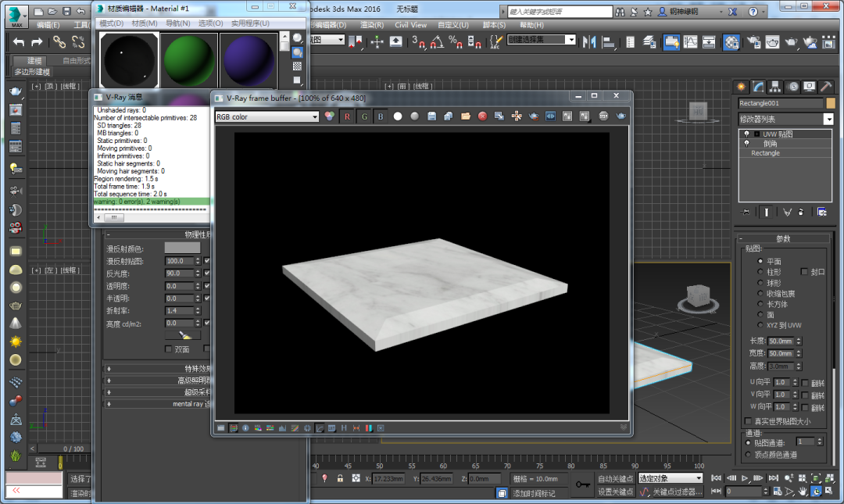Select the green material sample sphere
Screen dimensions: 844x504
pos(189,59)
